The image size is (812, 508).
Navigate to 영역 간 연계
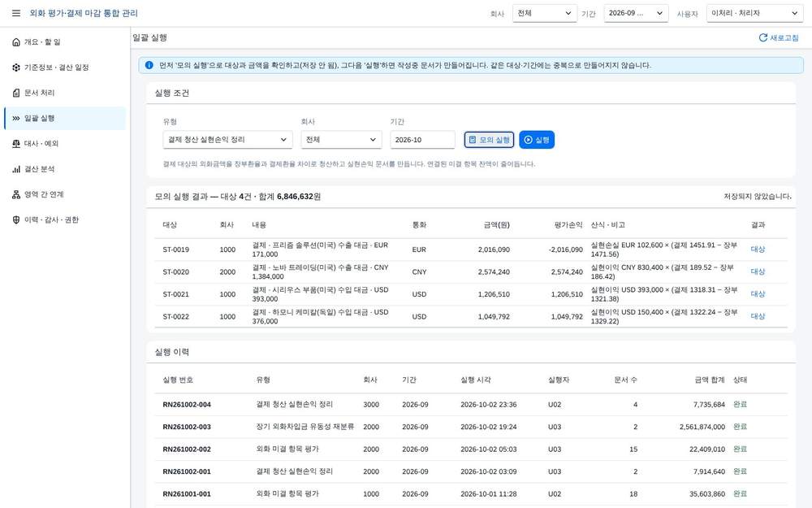(x=65, y=194)
